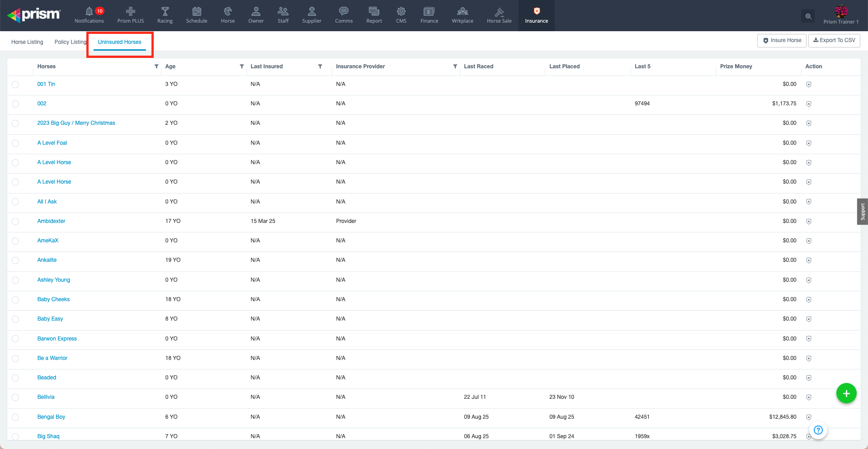Viewport: 868px width, 449px height.
Task: Open the Horses column filter
Action: coord(156,66)
